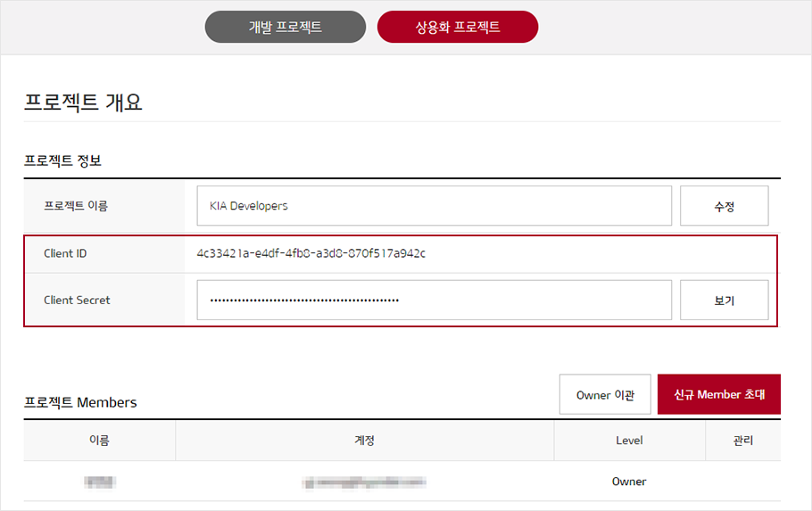Select the 상용화 프로젝트 tab

pos(457,27)
